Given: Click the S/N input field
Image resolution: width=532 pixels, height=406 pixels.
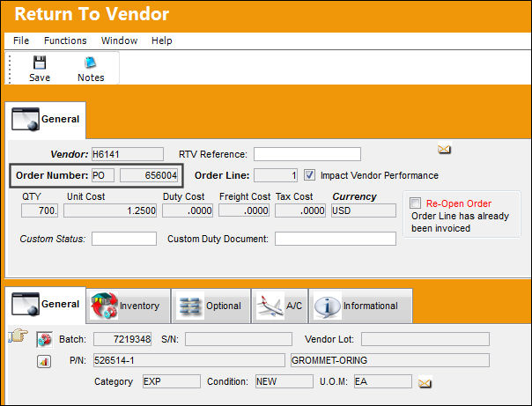Looking at the screenshot, I should 239,339.
